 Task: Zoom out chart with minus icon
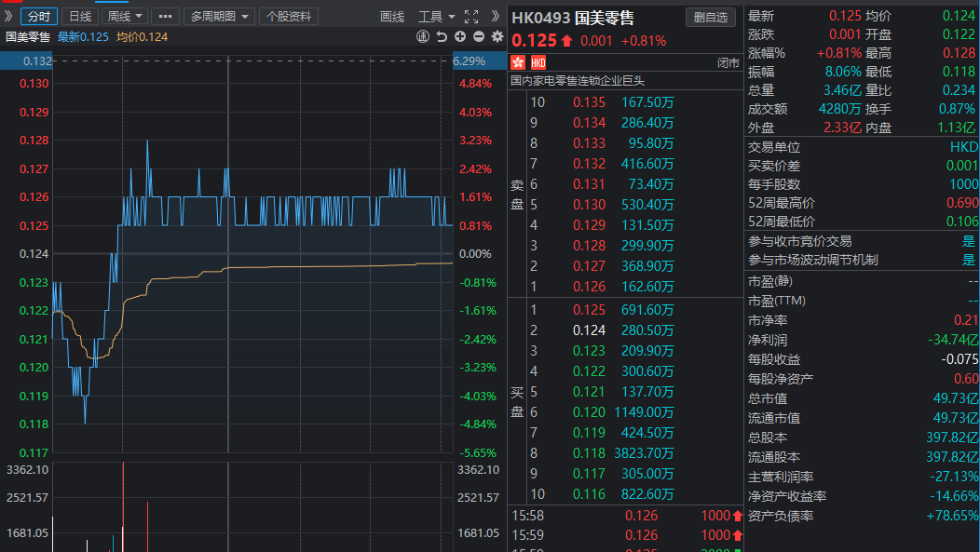pos(479,36)
